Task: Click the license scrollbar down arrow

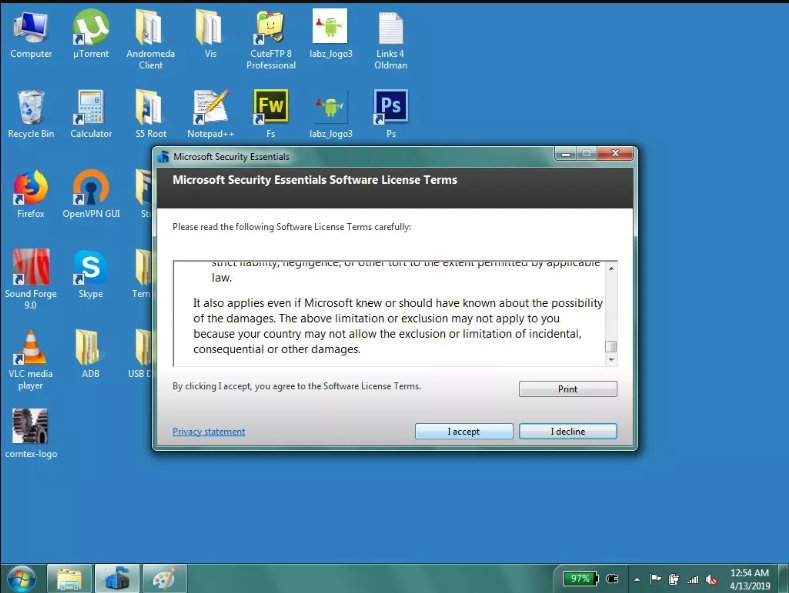Action: [611, 359]
